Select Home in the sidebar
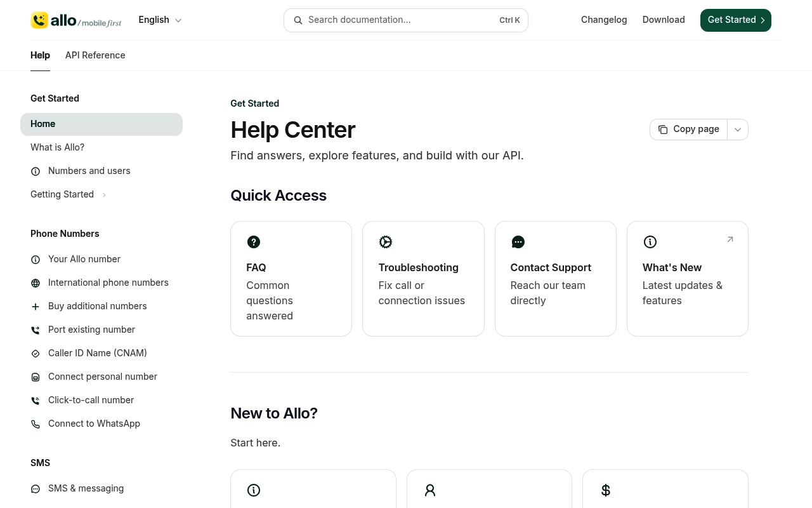Viewport: 812px width, 508px height. 101,124
